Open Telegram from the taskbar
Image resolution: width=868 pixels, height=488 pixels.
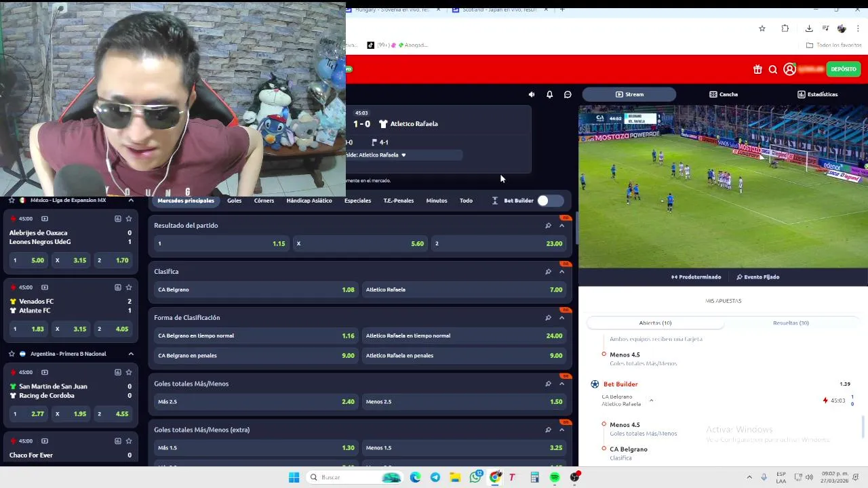(435, 477)
